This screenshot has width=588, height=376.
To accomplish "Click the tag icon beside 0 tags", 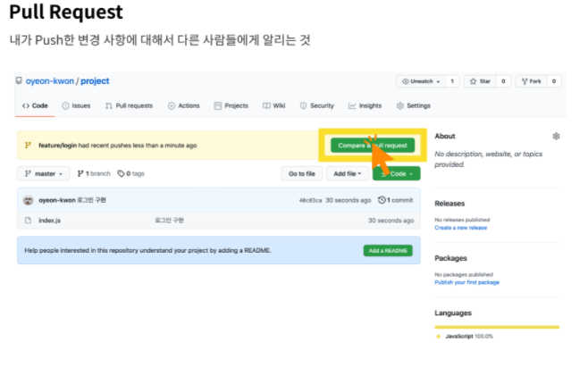I will [121, 173].
